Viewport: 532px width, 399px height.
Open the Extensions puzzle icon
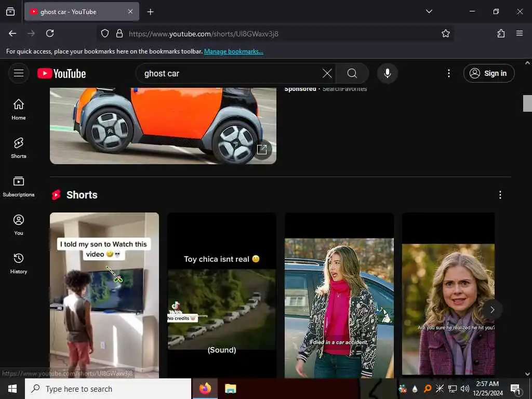point(501,33)
